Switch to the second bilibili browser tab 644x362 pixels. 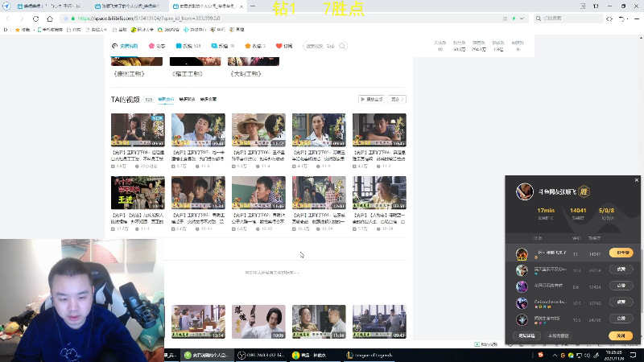point(126,6)
